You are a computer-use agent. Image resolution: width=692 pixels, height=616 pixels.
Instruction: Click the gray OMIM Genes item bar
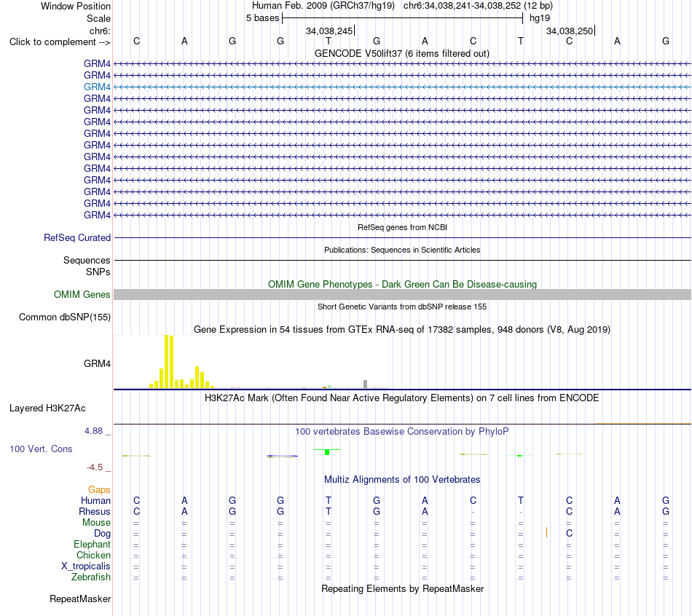(402, 294)
